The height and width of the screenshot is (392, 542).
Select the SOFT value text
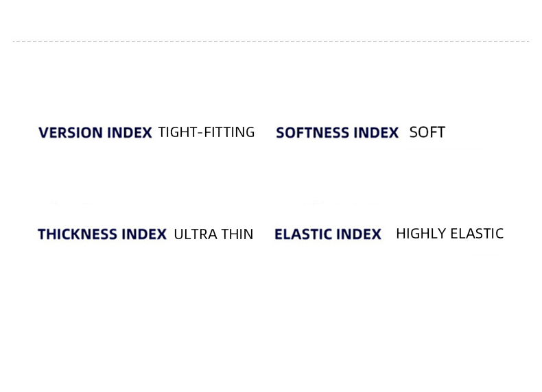pyautogui.click(x=427, y=132)
